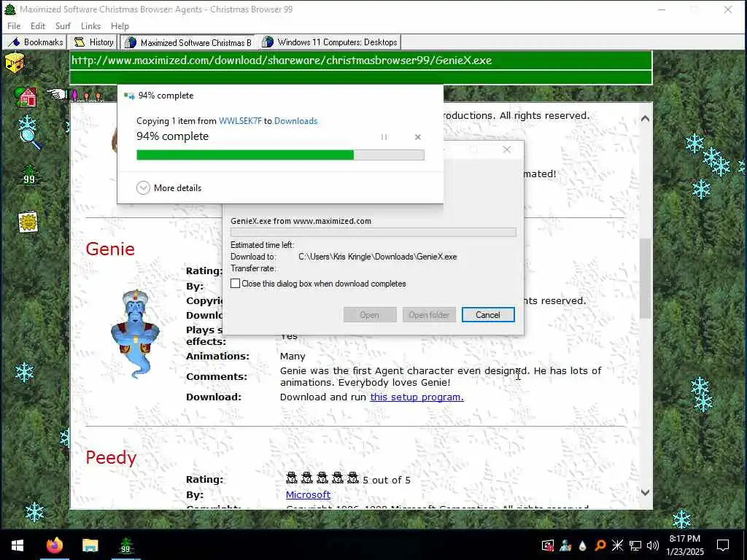This screenshot has height=560, width=747.
Task: Open the Windows Start menu
Action: [18, 545]
